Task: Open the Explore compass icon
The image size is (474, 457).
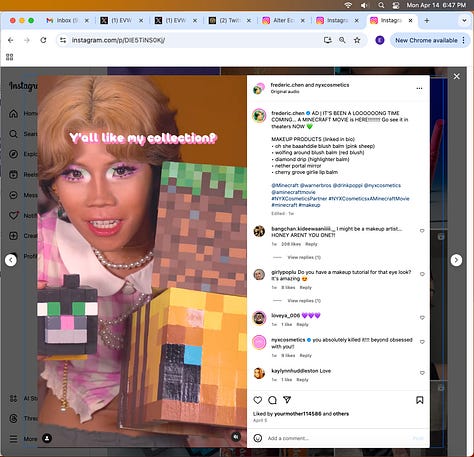Action: tap(13, 154)
